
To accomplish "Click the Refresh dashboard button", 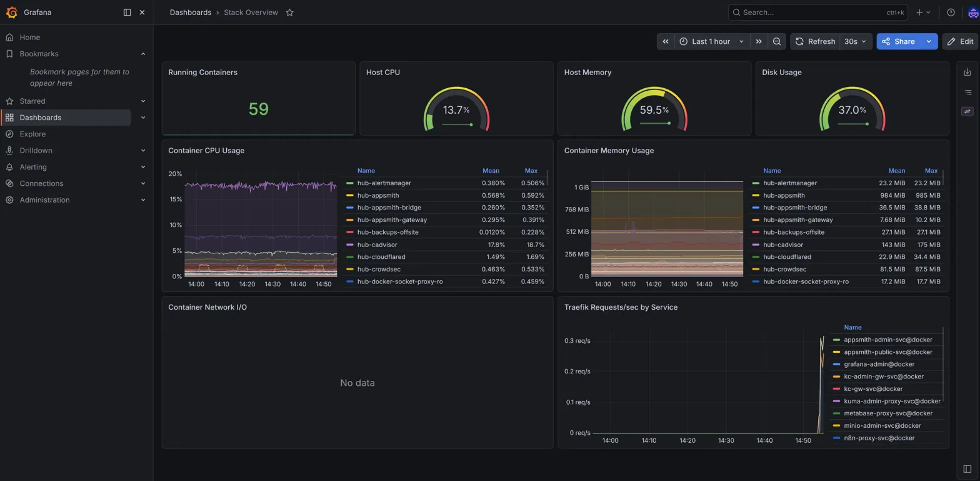I will click(815, 42).
